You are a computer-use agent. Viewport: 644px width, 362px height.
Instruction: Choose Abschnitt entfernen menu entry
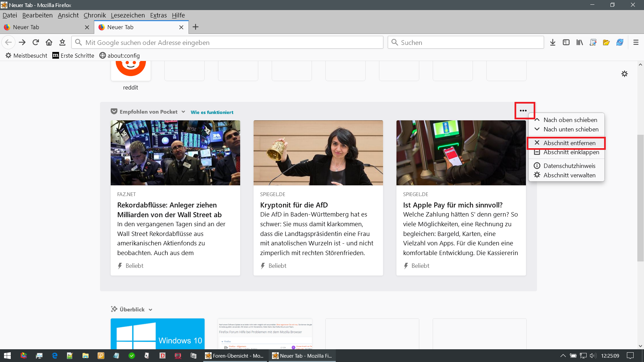click(x=569, y=143)
